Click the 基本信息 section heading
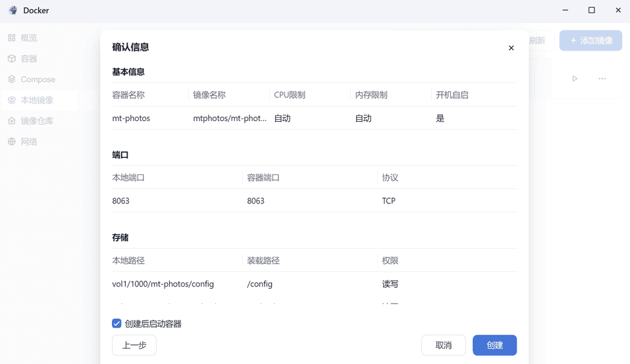 pyautogui.click(x=128, y=72)
